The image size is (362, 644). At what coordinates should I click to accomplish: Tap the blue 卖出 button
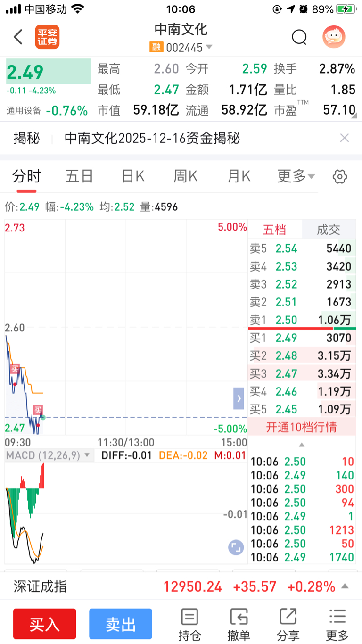pos(121,624)
